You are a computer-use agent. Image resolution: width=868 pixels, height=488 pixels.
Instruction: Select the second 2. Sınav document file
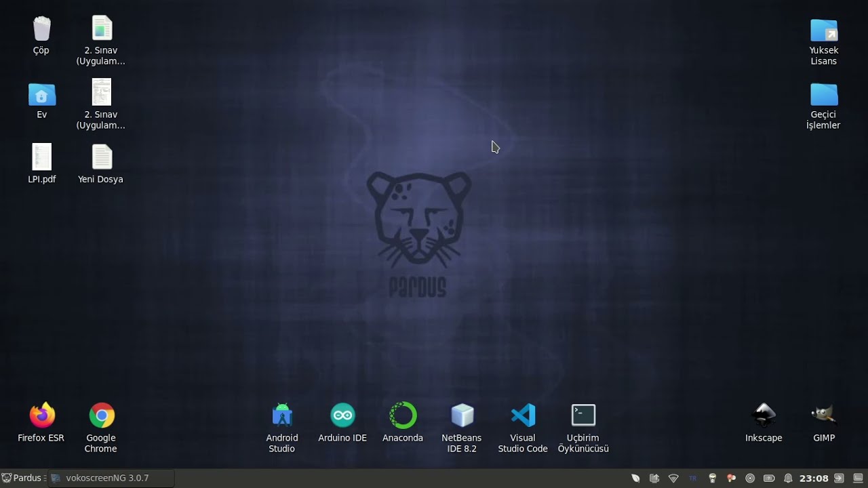[x=101, y=104]
